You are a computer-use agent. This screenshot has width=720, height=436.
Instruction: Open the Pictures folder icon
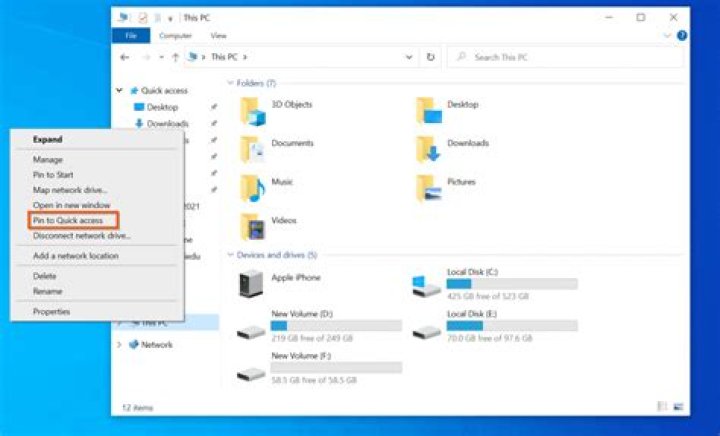pyautogui.click(x=430, y=187)
